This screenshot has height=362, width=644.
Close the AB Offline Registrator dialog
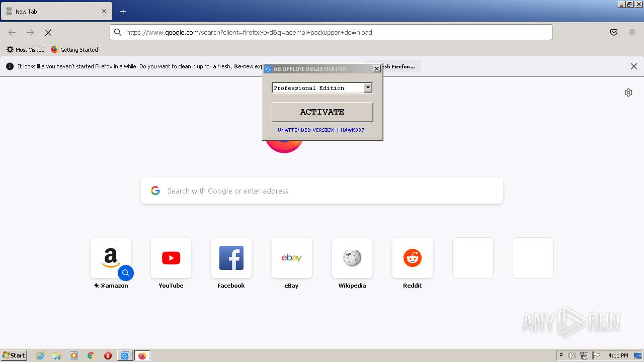376,69
